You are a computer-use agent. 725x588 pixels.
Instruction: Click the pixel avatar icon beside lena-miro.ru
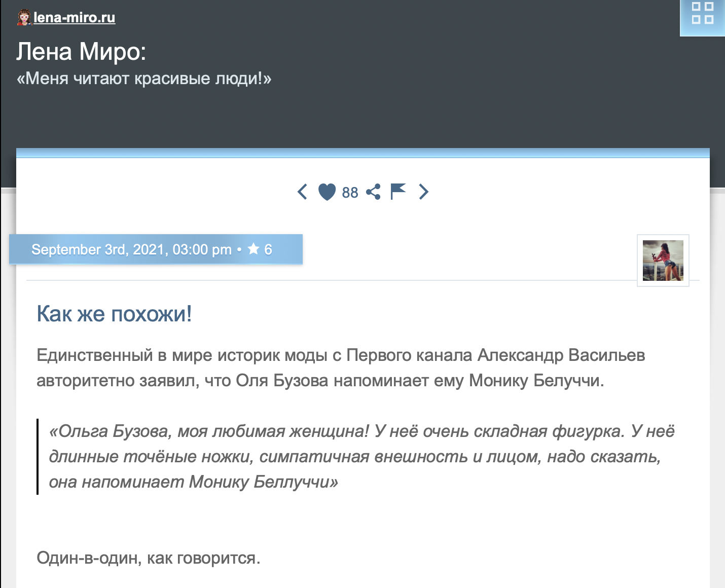coord(24,17)
